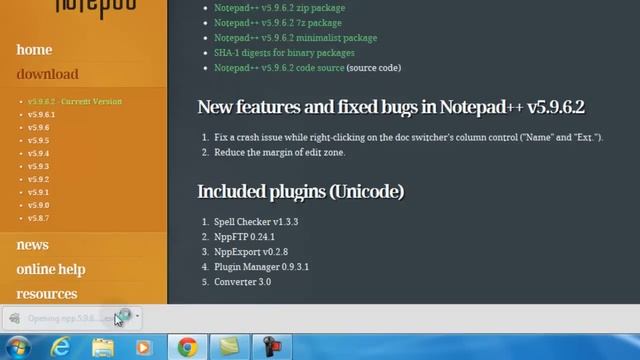Click the '(source code)' text

coord(374,68)
